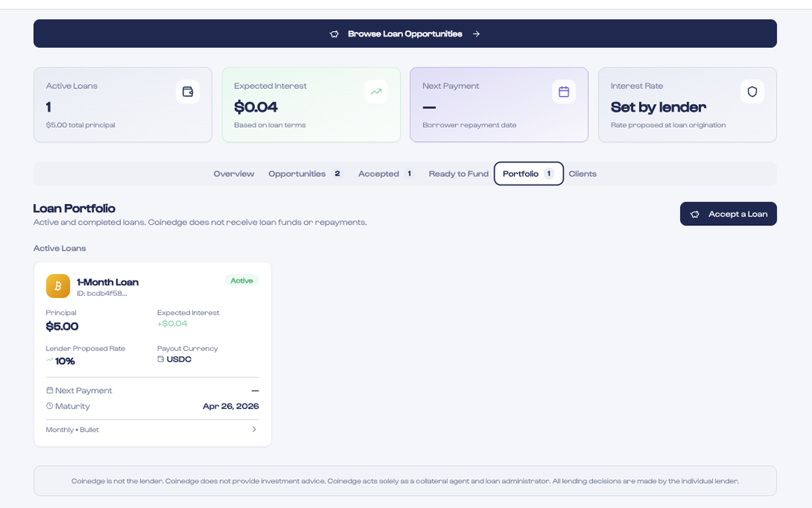Screen dimensions: 812x508
Task: Click the Bitcoin icon on the loan card
Action: pyautogui.click(x=58, y=286)
